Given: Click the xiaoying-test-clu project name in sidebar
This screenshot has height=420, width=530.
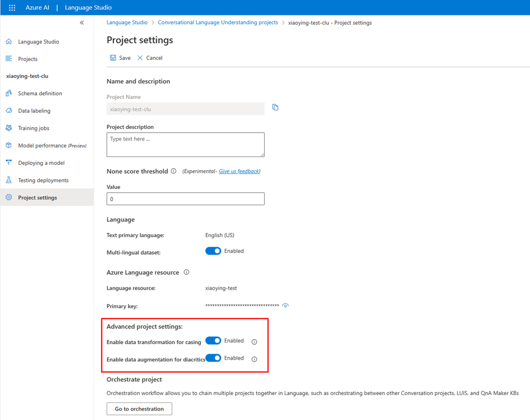Looking at the screenshot, I should point(27,76).
